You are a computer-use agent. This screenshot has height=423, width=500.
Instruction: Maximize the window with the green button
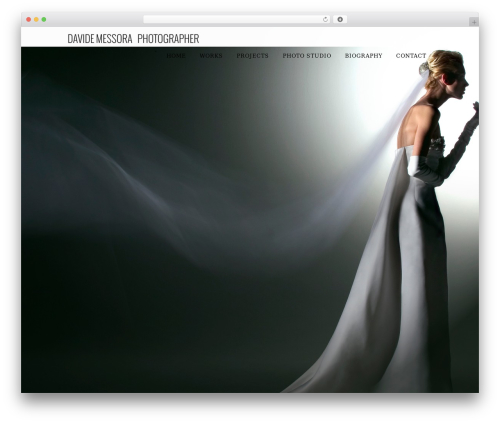(x=44, y=20)
